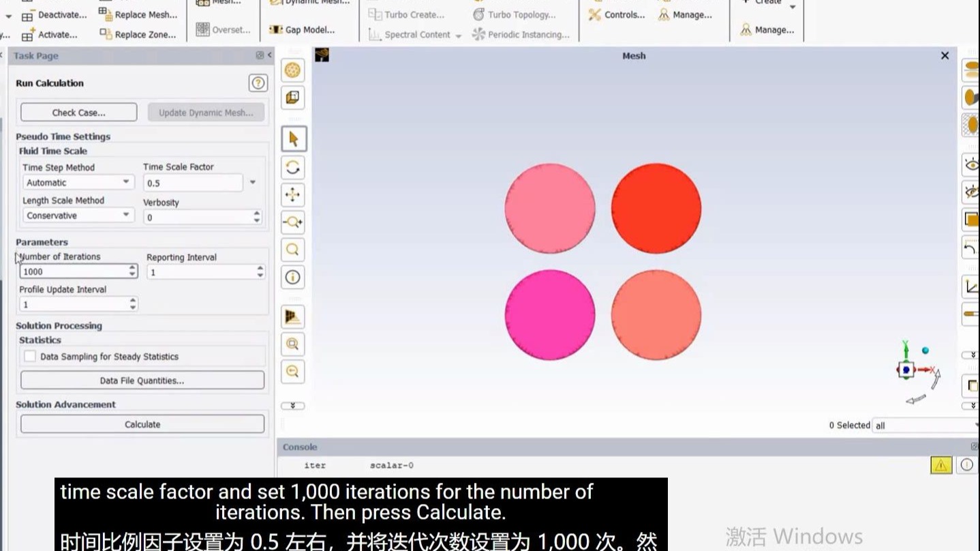
Task: Click Activate zone ribbon item
Action: coord(50,35)
